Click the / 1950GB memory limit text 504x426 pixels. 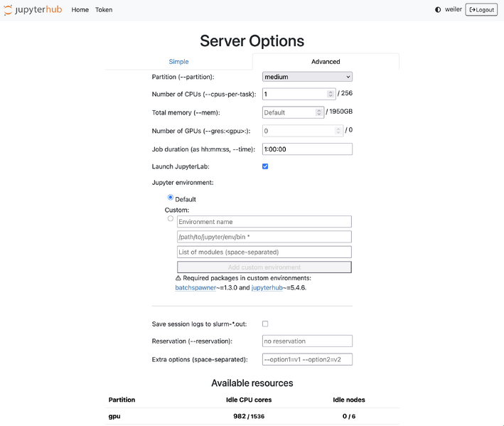[339, 112]
